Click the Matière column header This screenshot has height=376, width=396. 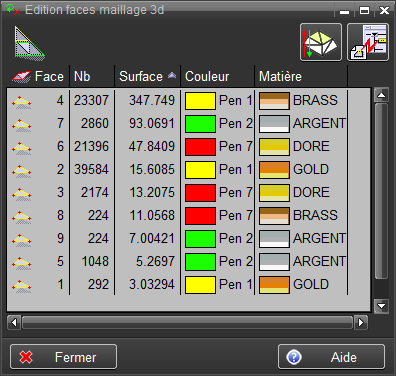pos(301,76)
